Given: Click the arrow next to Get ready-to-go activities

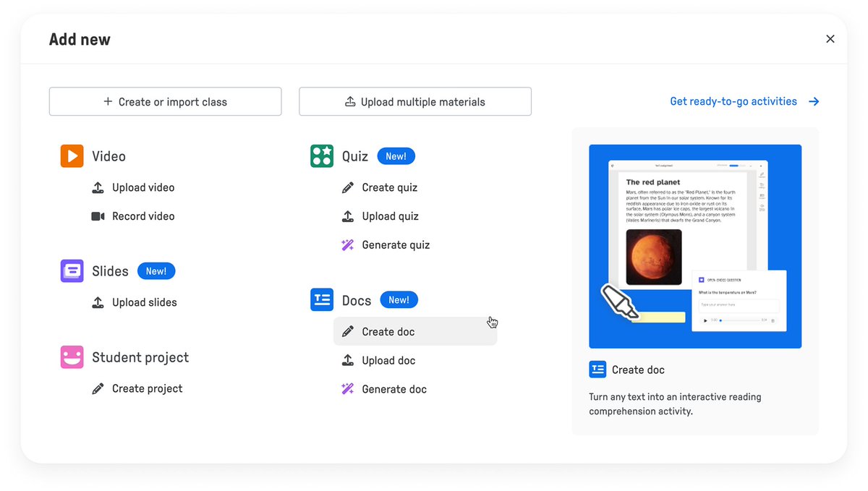Looking at the screenshot, I should click(814, 102).
